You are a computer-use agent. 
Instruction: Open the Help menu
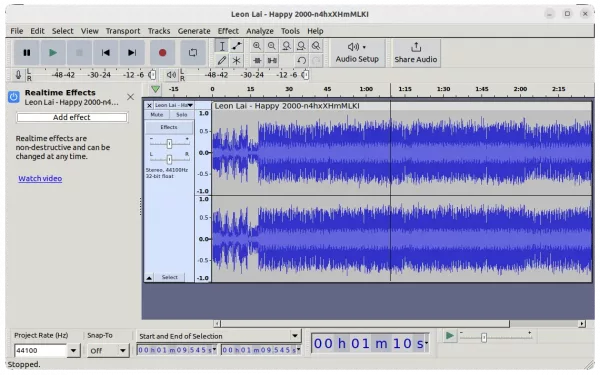click(315, 31)
